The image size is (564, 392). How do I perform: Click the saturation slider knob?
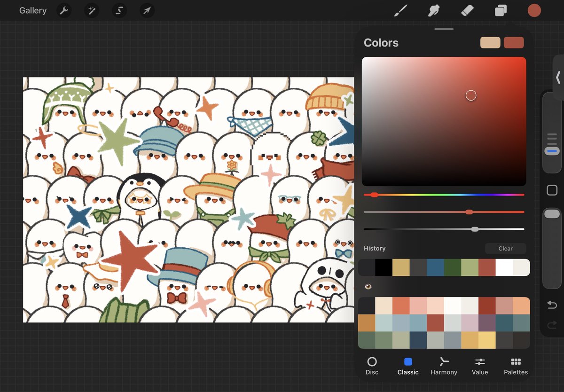pyautogui.click(x=469, y=212)
